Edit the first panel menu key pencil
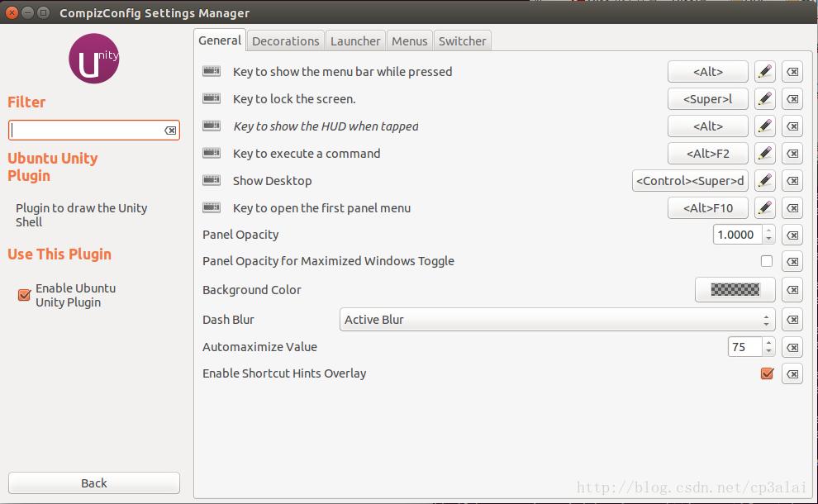This screenshot has width=818, height=504. point(764,207)
